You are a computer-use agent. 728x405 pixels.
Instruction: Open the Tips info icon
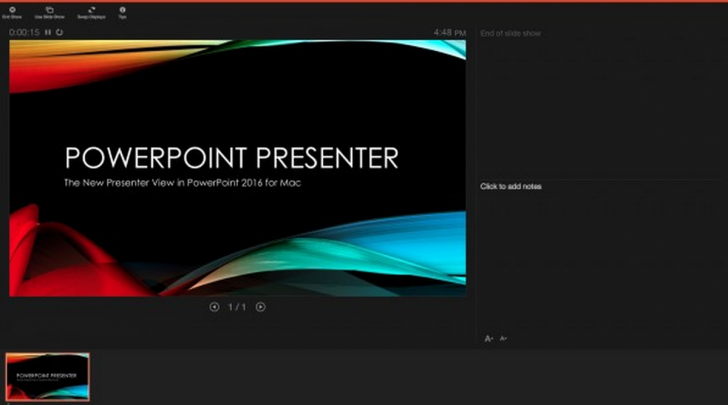(122, 10)
